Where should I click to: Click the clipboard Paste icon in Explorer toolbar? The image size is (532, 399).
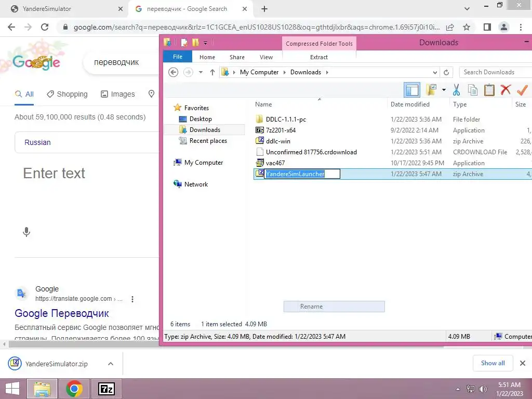pos(489,90)
